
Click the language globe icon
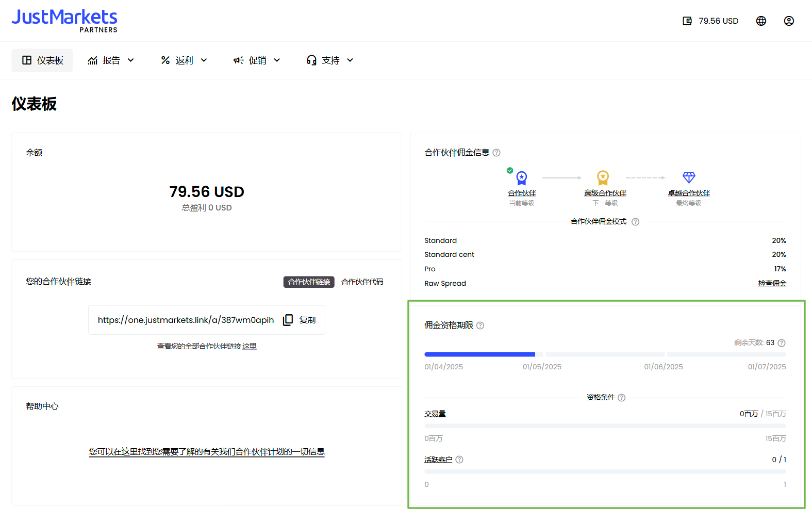pyautogui.click(x=761, y=21)
